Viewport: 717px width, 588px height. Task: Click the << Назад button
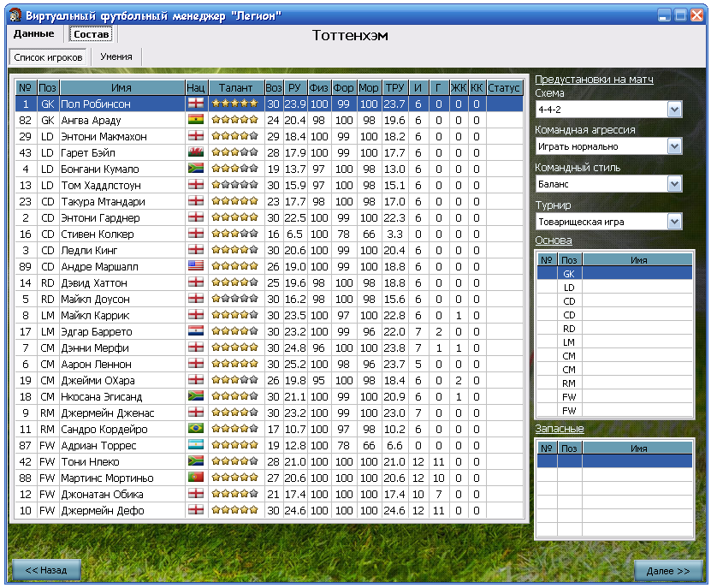click(46, 570)
